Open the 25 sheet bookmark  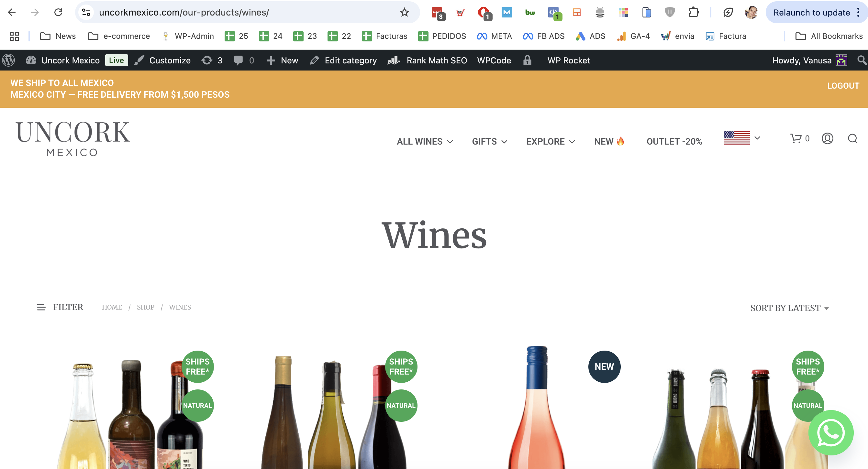(x=236, y=36)
